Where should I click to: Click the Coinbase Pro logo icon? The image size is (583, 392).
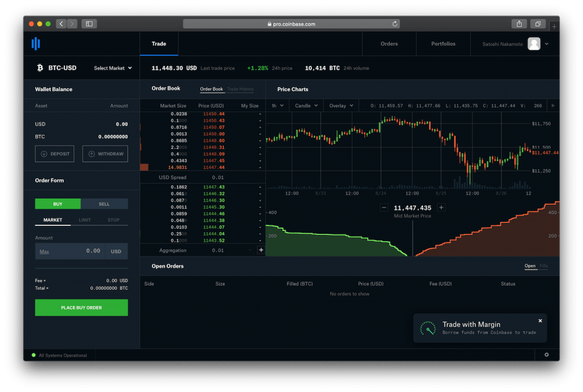coord(36,43)
